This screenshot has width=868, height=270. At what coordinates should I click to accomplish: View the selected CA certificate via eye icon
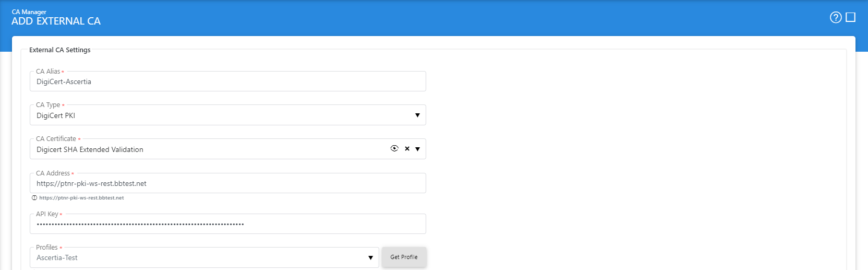coord(394,149)
